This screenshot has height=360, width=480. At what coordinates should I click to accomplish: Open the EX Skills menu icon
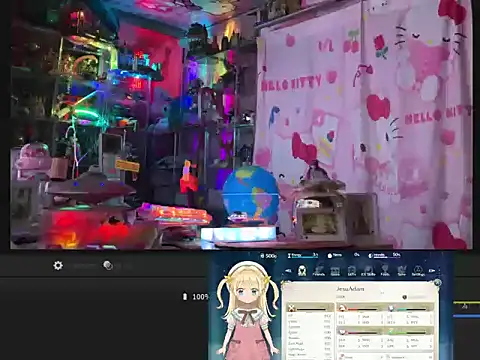point(368,271)
